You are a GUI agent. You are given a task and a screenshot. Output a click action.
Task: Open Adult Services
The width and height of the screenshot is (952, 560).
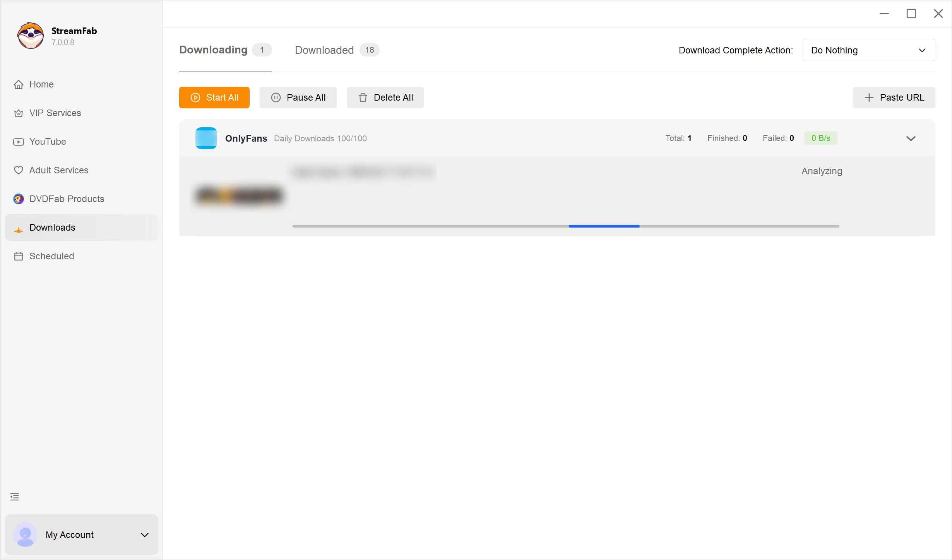[x=59, y=170]
